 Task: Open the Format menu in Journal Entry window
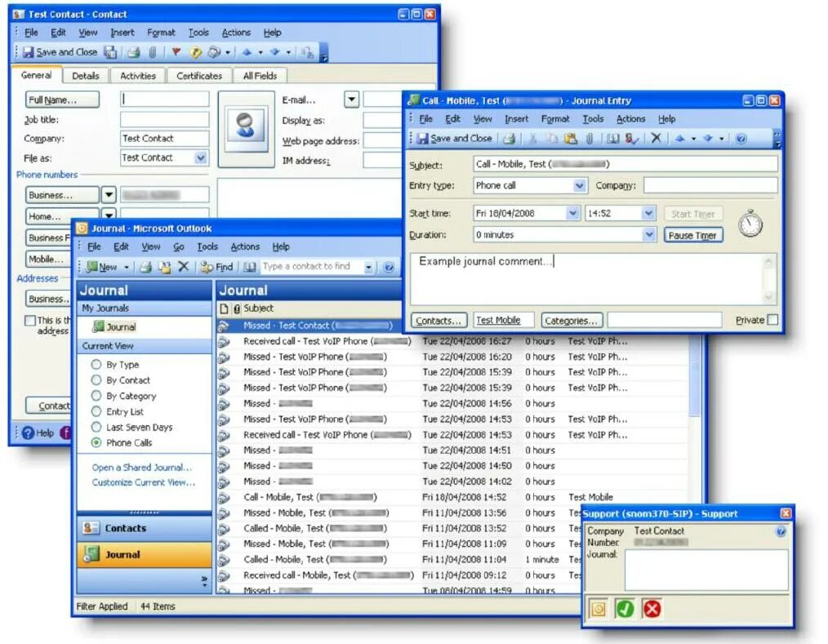(555, 119)
